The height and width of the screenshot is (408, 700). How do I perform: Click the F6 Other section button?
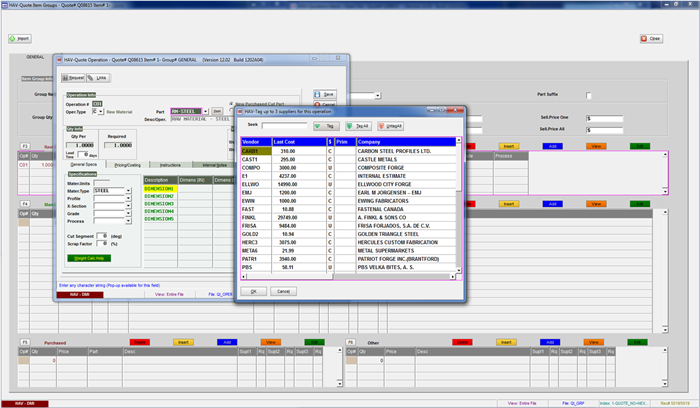click(x=351, y=342)
